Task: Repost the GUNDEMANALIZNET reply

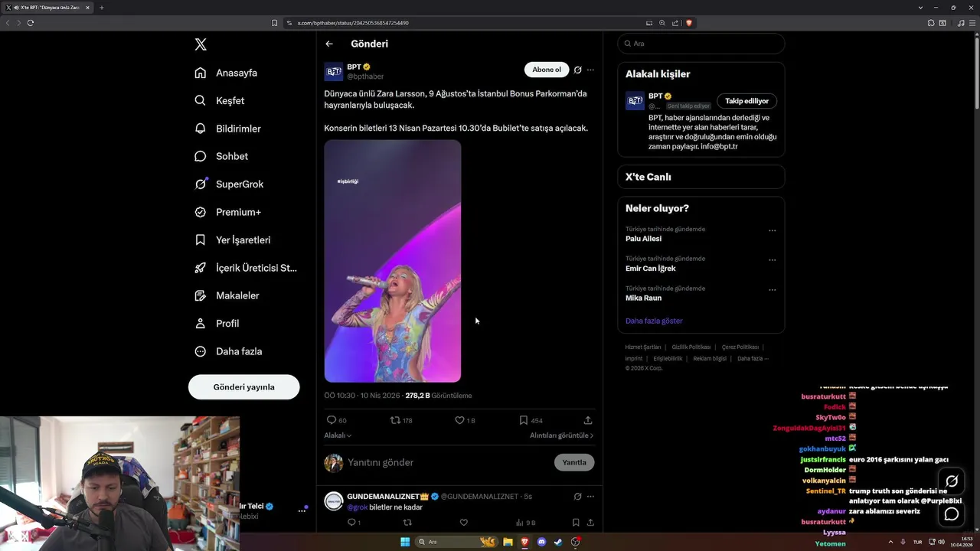Action: [407, 523]
